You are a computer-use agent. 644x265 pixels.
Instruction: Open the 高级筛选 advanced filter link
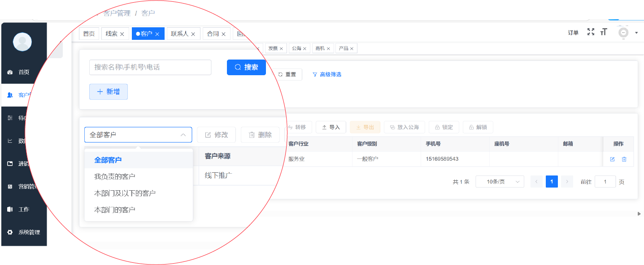coord(327,74)
